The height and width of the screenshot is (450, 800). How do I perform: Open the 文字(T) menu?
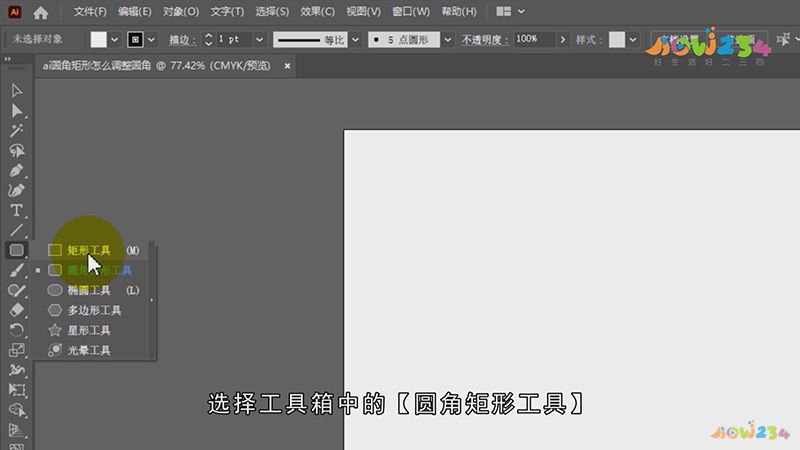click(227, 11)
